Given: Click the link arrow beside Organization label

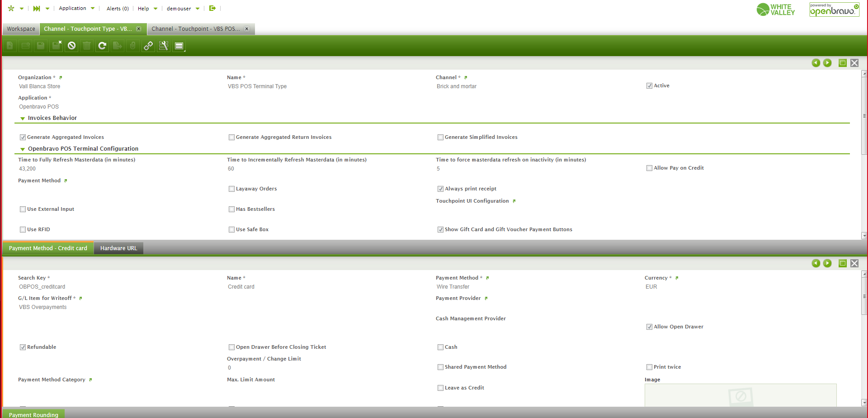Looking at the screenshot, I should [61, 77].
